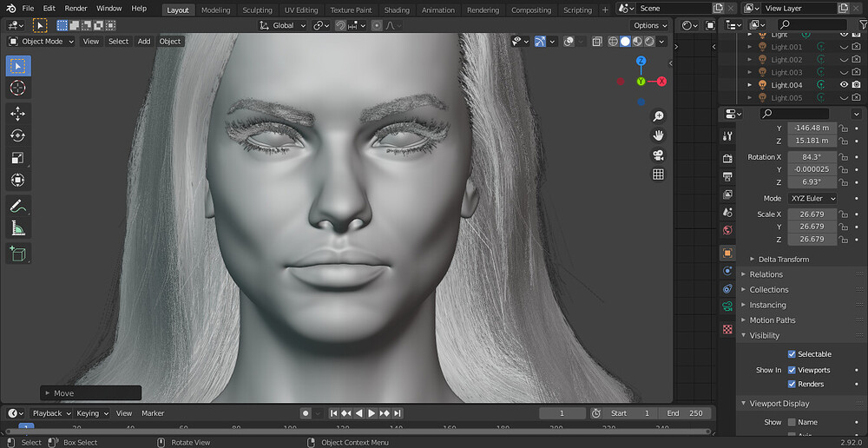Select solid viewport shading mode

(x=625, y=42)
